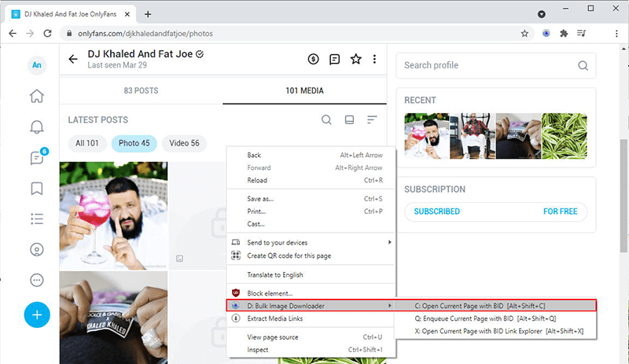Open the photo of man with pink drink
The width and height of the screenshot is (629, 364).
point(113,216)
